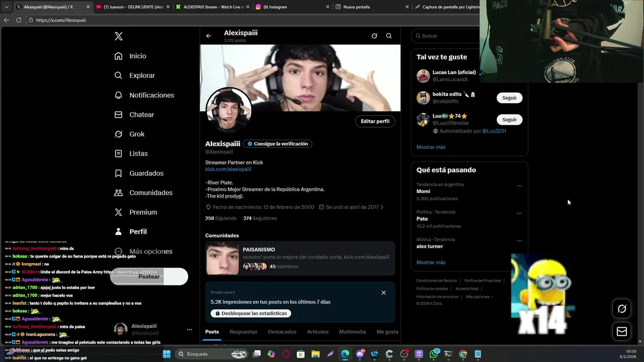
Task: Follow bokita edits with Seguir button
Action: tap(509, 98)
